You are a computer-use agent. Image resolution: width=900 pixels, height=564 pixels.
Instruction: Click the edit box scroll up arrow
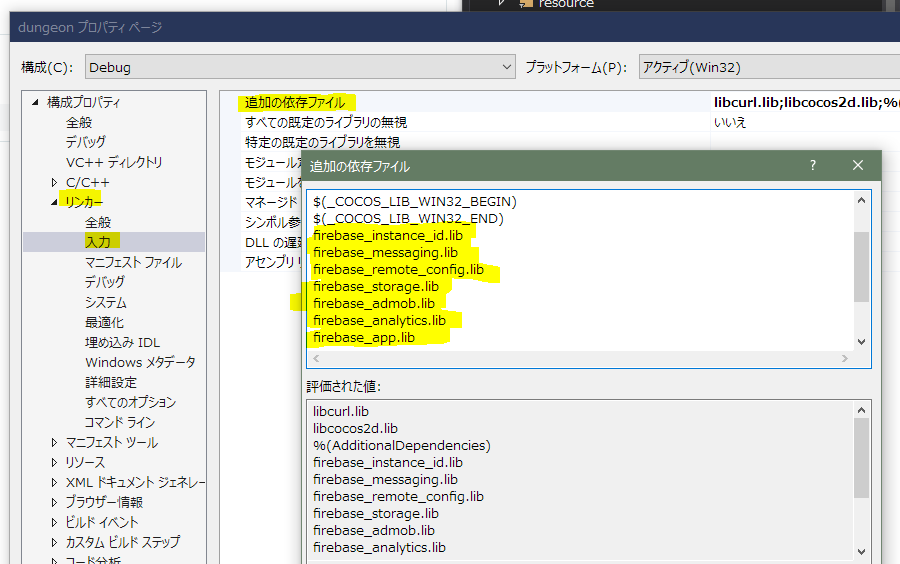click(861, 200)
